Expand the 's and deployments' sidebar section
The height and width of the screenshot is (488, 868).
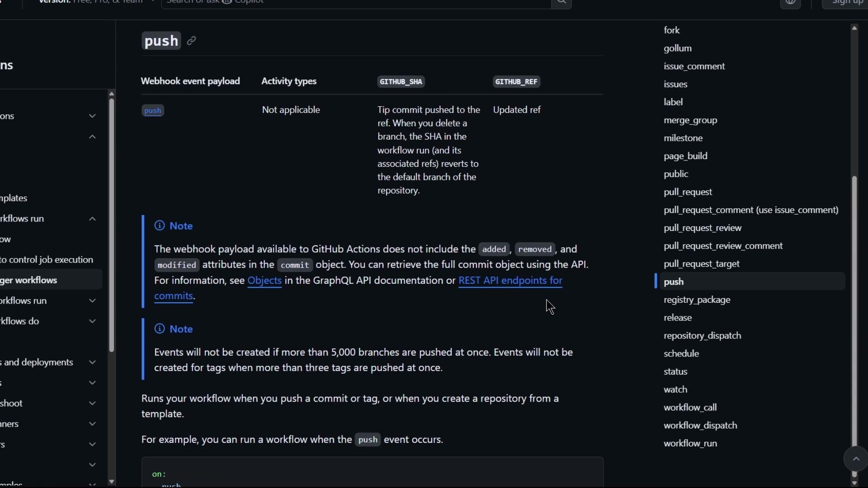click(92, 362)
